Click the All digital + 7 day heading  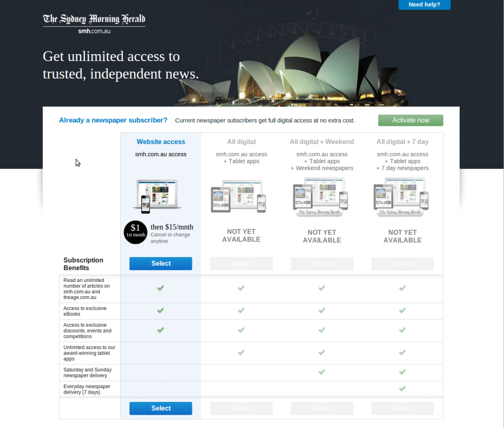click(x=403, y=142)
